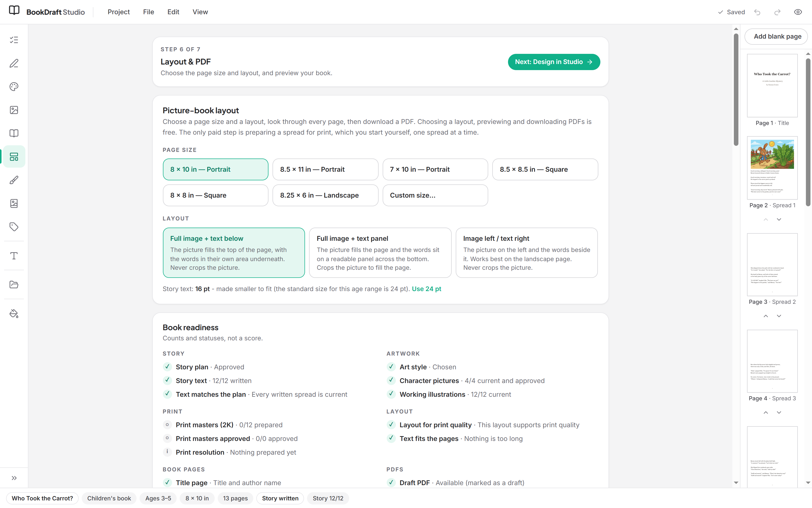Open the Page 1 Title thumbnail
The width and height of the screenshot is (812, 508).
pyautogui.click(x=772, y=86)
